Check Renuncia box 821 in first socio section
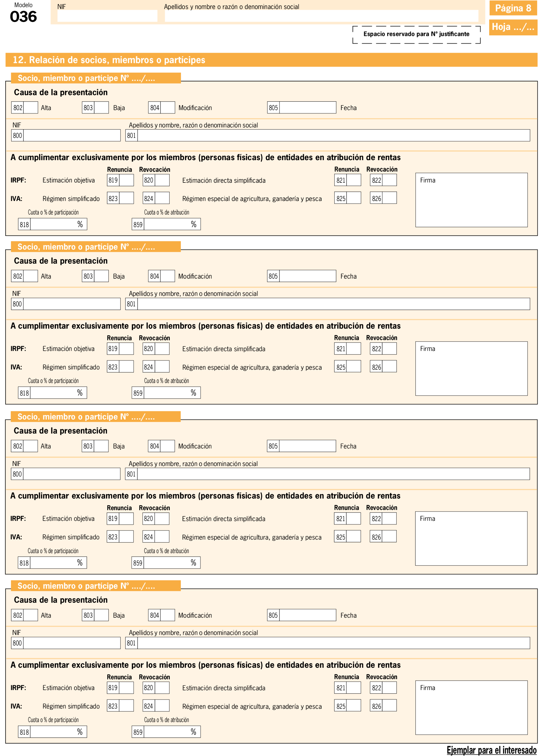This screenshot has height=756, width=539. [x=354, y=180]
